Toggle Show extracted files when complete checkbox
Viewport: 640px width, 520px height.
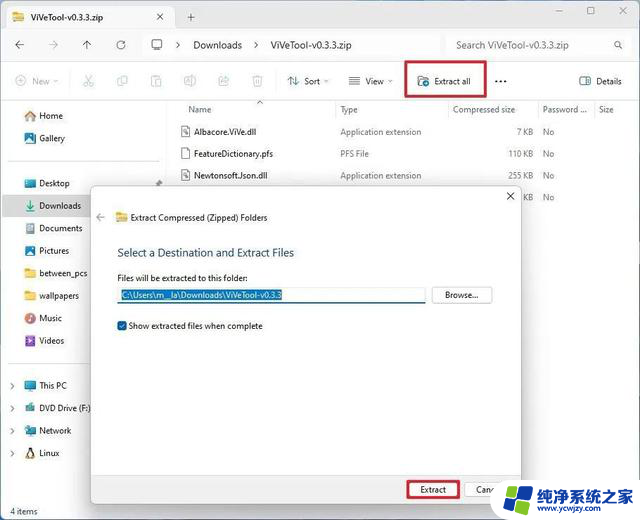click(122, 326)
